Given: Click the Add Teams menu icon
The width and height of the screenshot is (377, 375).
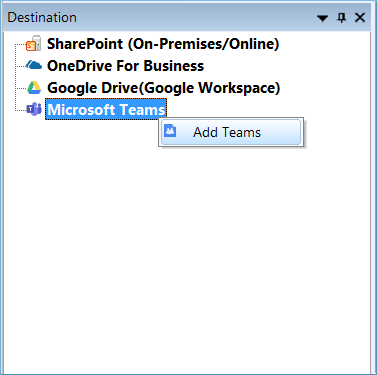Looking at the screenshot, I should click(x=170, y=131).
